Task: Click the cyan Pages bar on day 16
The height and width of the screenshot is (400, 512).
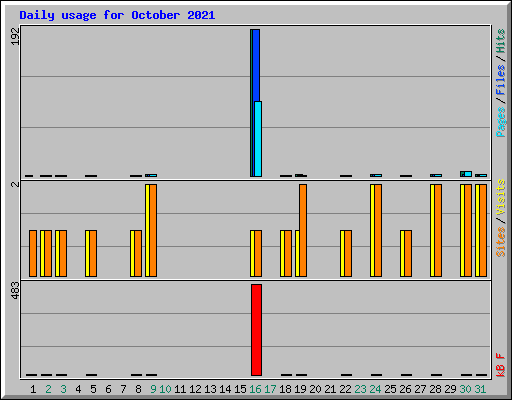Action: (258, 139)
